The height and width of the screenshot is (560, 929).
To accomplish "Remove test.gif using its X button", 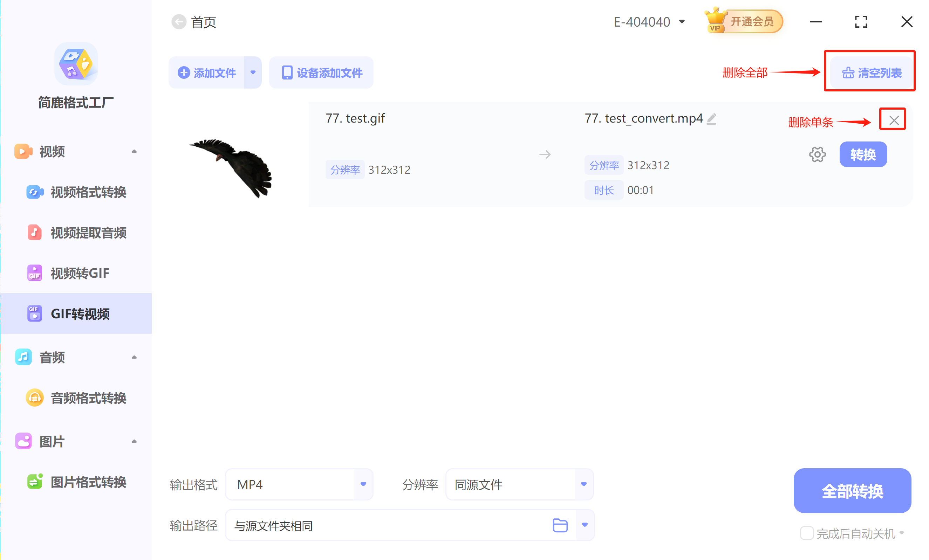I will click(x=893, y=120).
